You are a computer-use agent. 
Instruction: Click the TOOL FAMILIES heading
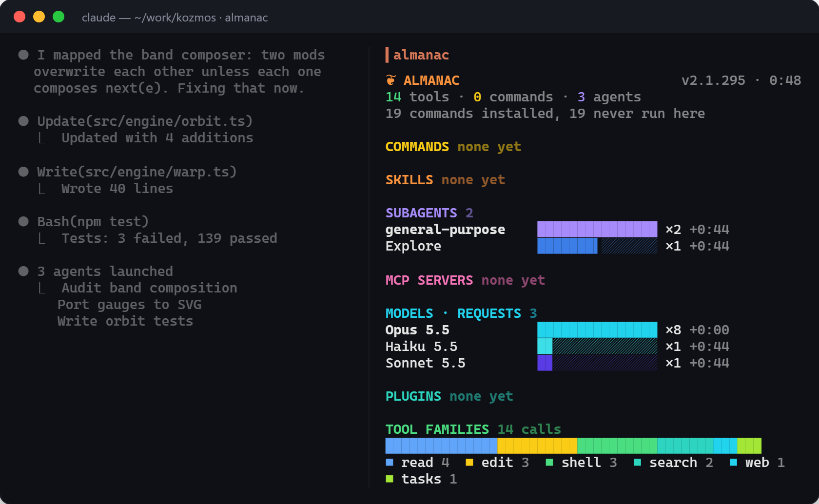(x=437, y=429)
